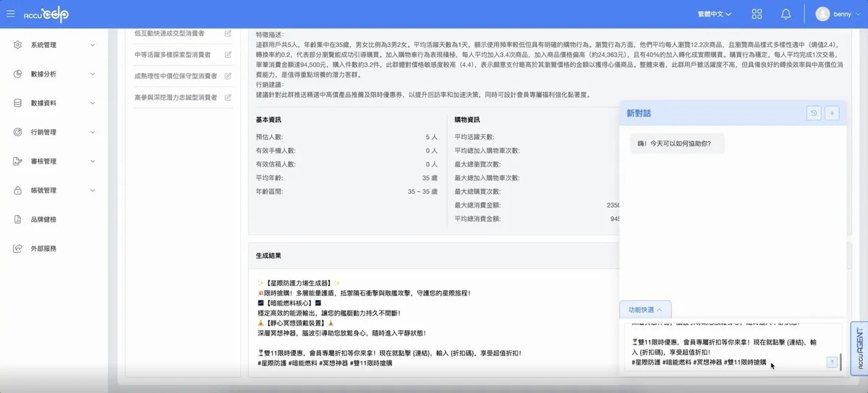Expand the 數據分析 menu chevron
Image resolution: width=868 pixels, height=393 pixels.
click(x=93, y=74)
